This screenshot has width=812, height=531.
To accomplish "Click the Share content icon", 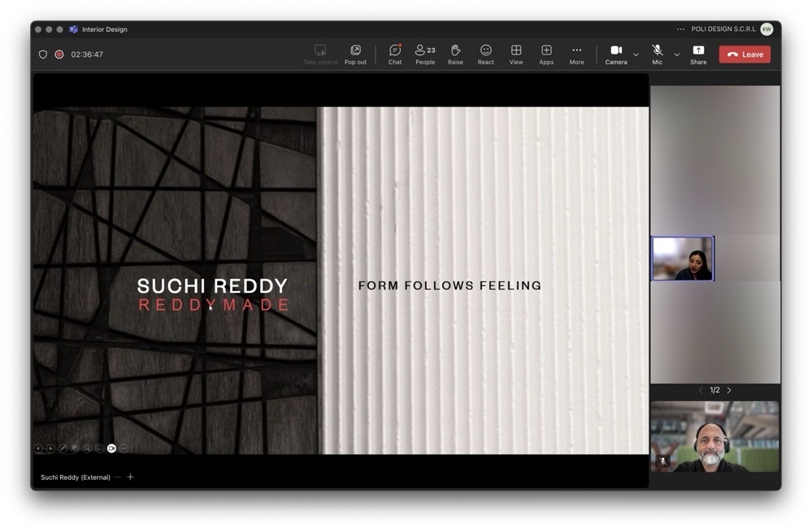I will 697,54.
